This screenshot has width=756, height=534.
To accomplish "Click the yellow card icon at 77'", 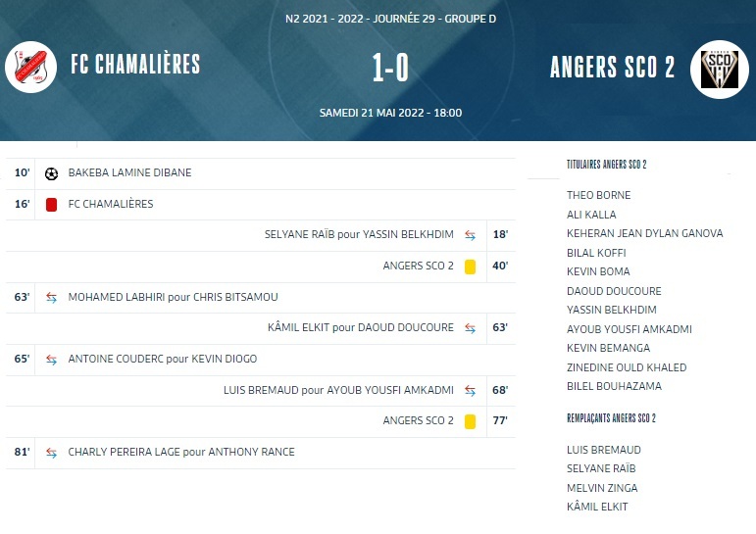I will click(471, 421).
